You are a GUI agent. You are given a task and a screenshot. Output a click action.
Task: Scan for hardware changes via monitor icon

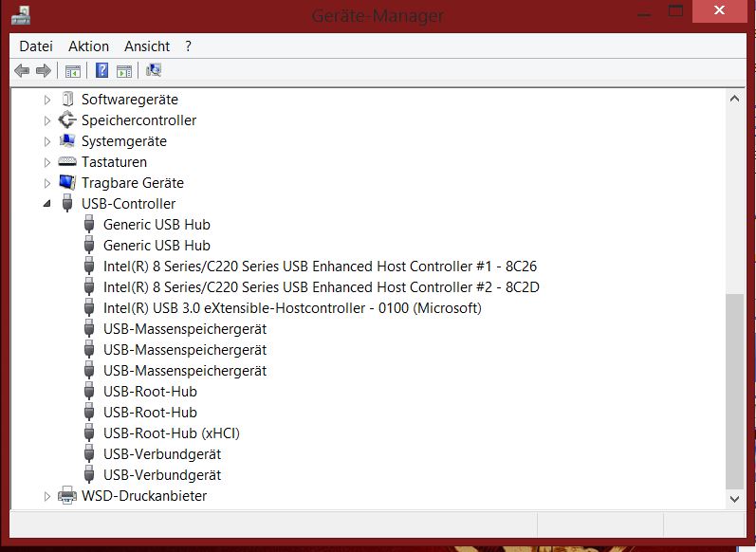click(x=154, y=70)
